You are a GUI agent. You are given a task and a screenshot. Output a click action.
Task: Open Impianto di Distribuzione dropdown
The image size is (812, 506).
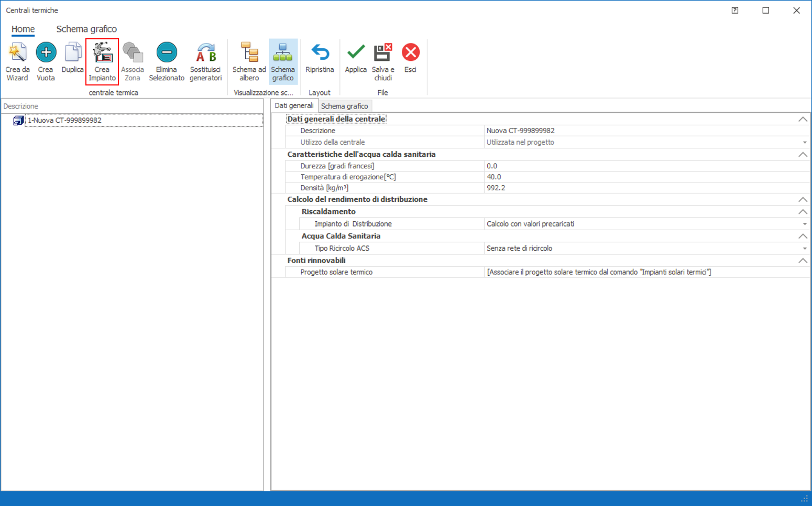tap(804, 224)
